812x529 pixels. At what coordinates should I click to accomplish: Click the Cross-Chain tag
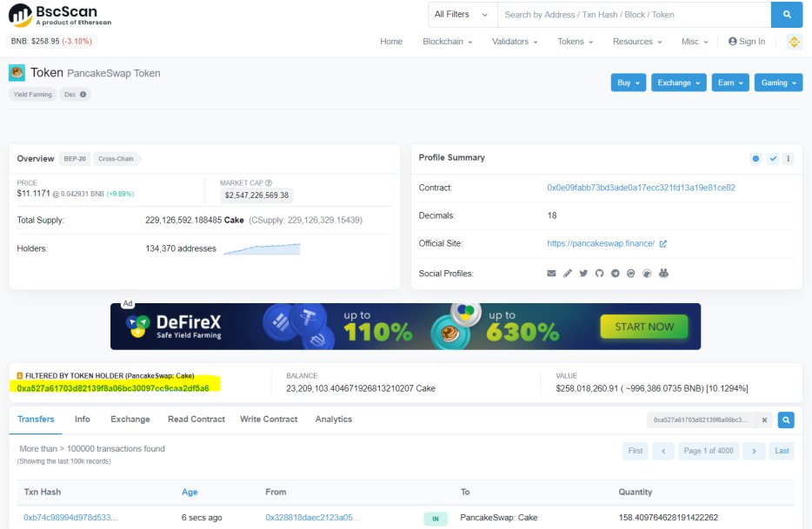point(116,159)
